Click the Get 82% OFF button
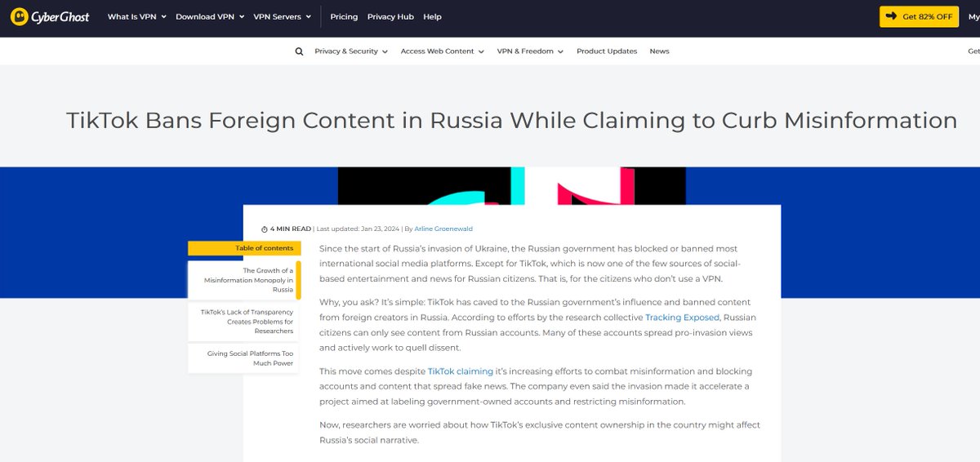 point(919,16)
